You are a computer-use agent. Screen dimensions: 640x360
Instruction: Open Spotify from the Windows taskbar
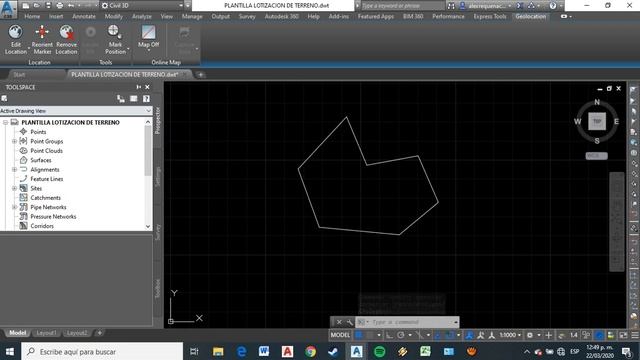pyautogui.click(x=380, y=351)
